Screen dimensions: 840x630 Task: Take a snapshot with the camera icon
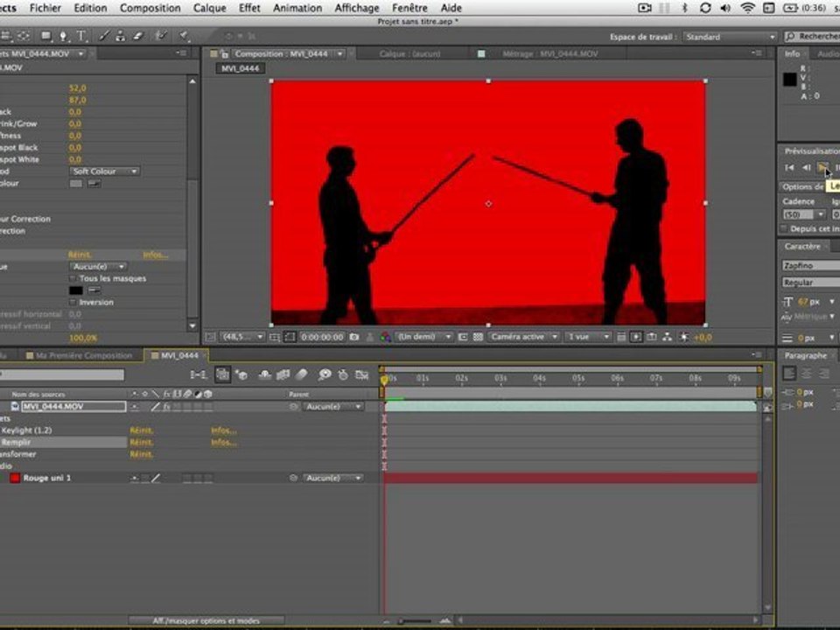354,337
